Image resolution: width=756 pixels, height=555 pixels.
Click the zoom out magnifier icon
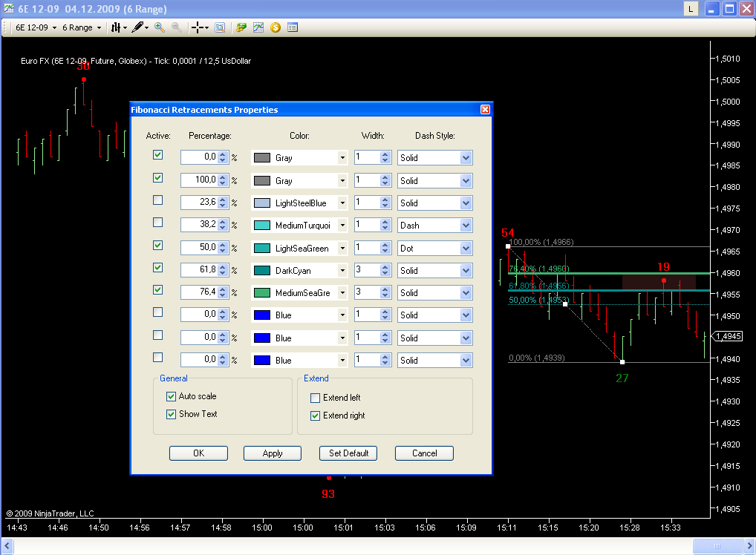tap(177, 27)
